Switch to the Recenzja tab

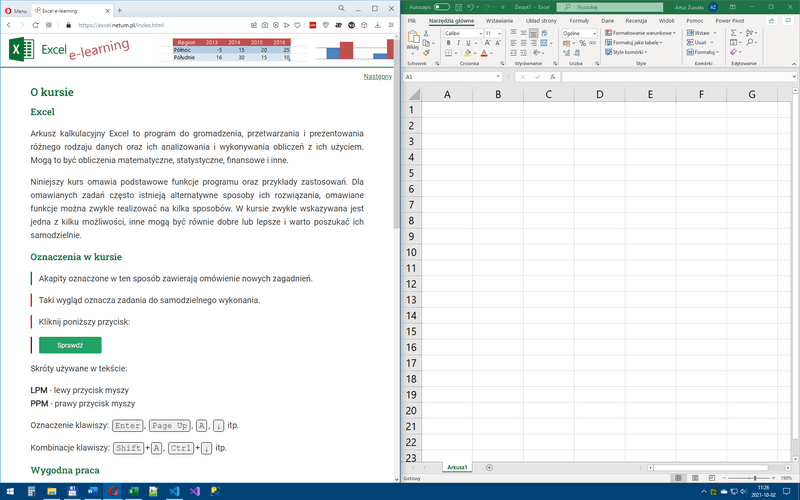[636, 21]
